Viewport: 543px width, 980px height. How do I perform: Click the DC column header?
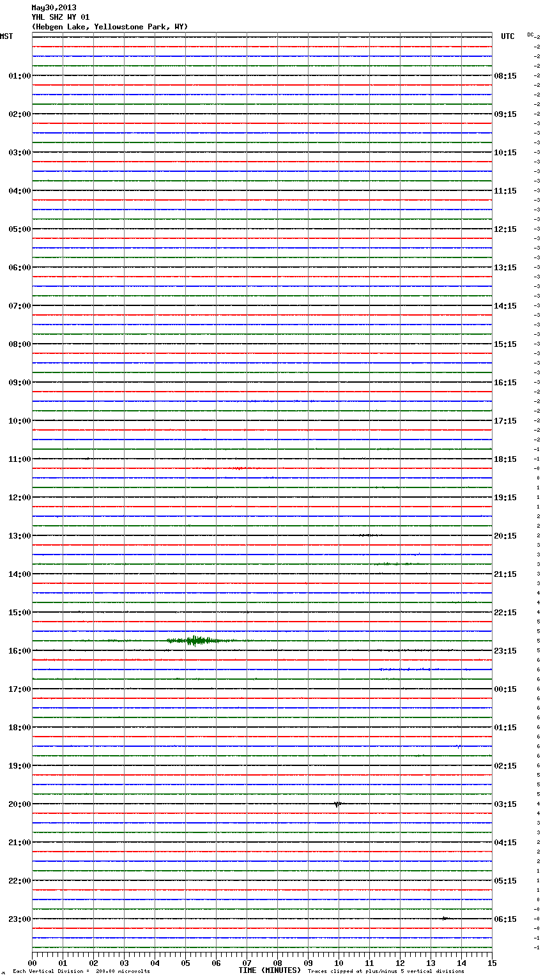click(x=530, y=34)
